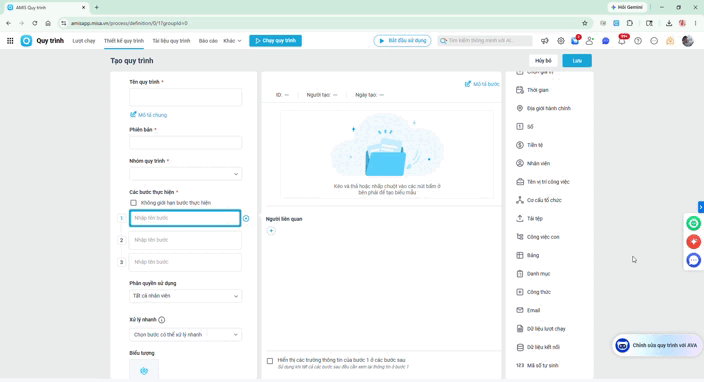Screen dimensions: 704x382
Task: Pick the Email field icon
Action: [519, 310]
